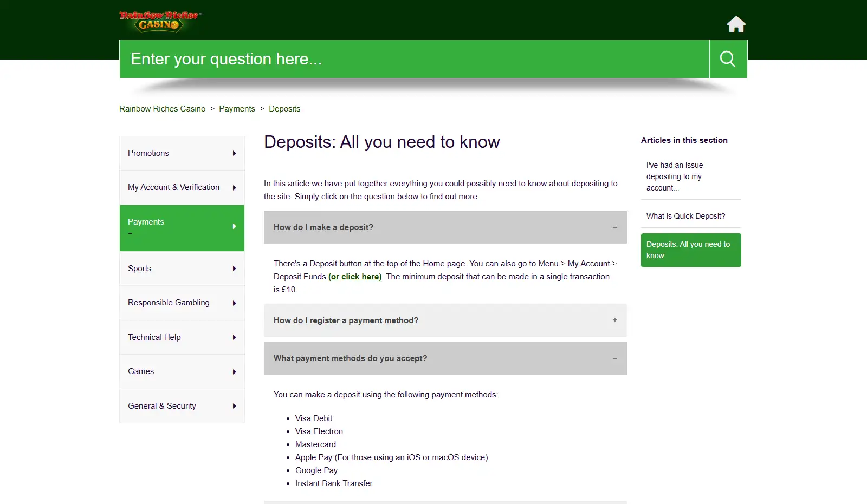The height and width of the screenshot is (504, 867).
Task: Open My Account & Verification category
Action: (x=182, y=187)
